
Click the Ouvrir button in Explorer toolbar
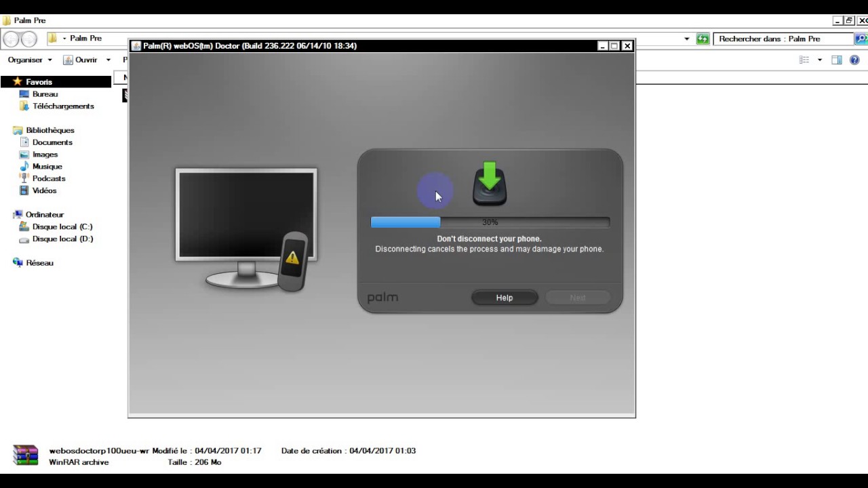tap(81, 60)
